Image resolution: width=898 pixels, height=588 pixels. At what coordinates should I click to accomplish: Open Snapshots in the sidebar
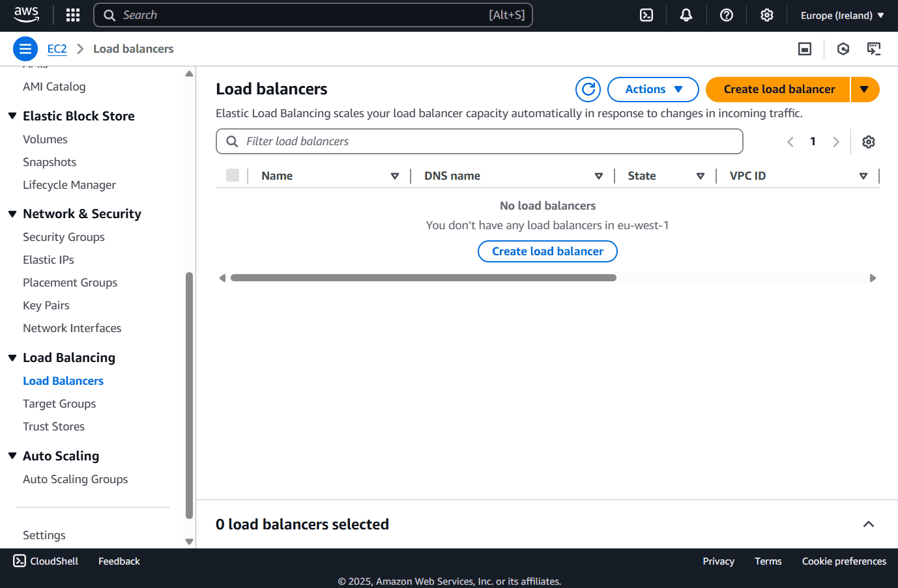tap(50, 162)
